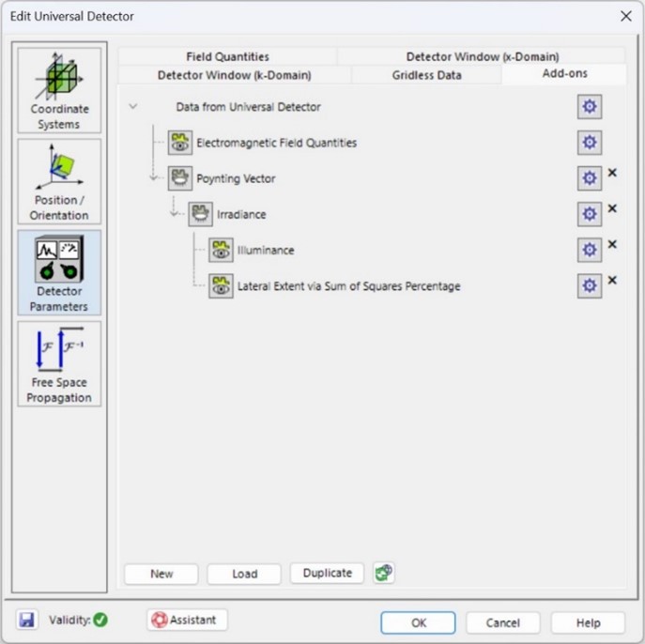Click the save disk icon

27,620
